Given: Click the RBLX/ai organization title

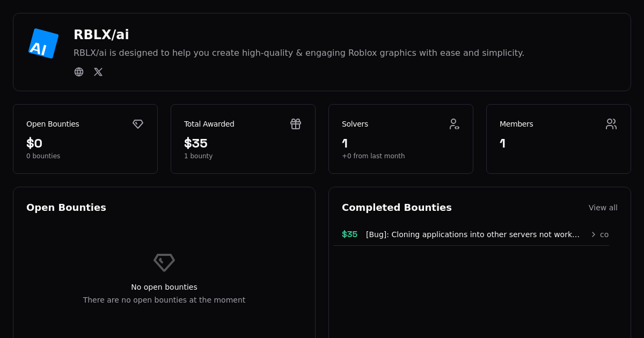Looking at the screenshot, I should coord(101,35).
